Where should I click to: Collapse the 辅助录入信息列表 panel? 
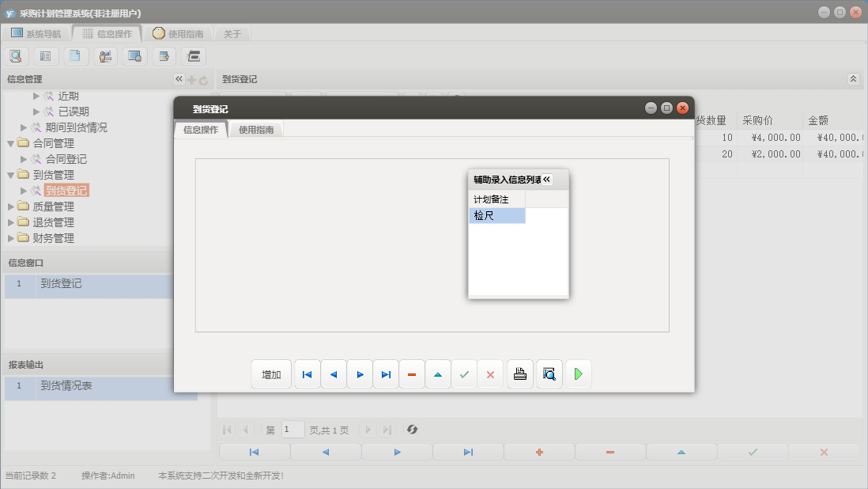click(546, 180)
